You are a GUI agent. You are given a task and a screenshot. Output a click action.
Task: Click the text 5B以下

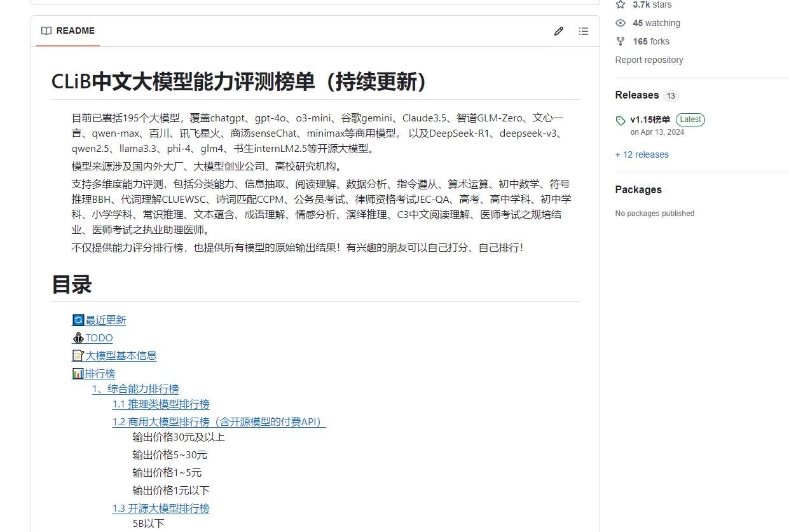(x=149, y=523)
